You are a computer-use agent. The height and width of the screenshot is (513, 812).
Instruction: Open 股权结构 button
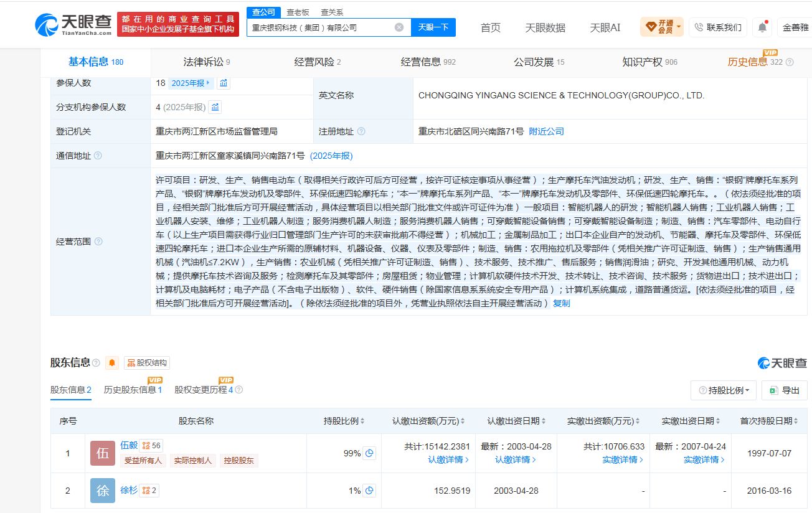click(x=146, y=363)
